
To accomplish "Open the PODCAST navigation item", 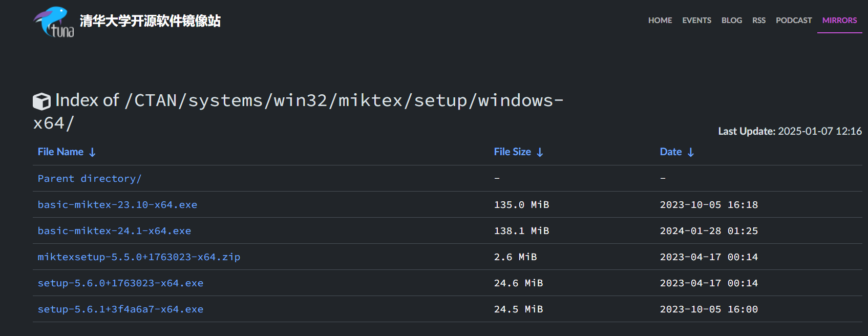I will click(x=793, y=20).
